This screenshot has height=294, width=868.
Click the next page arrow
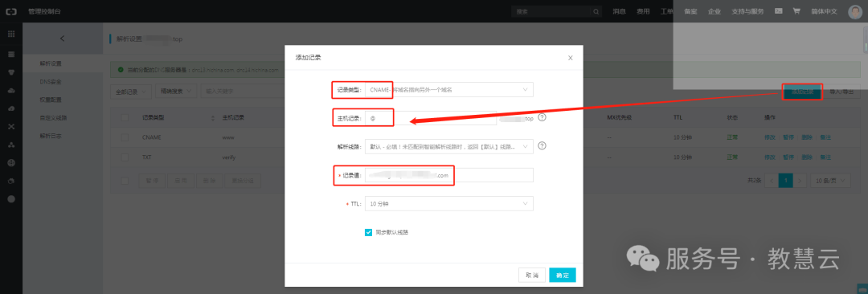[800, 181]
